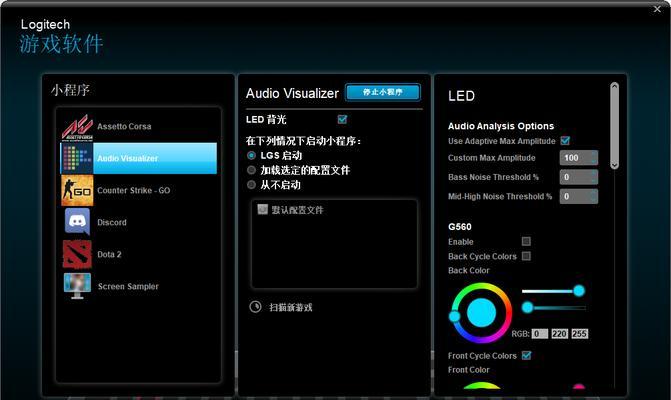Adjust the Mid-High Noise Threshold spinner arrows
The height and width of the screenshot is (400, 671).
pyautogui.click(x=594, y=196)
